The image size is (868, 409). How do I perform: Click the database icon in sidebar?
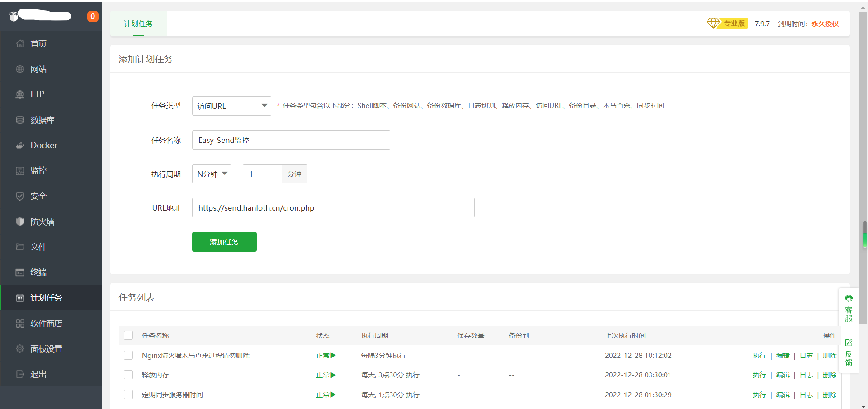click(x=20, y=120)
